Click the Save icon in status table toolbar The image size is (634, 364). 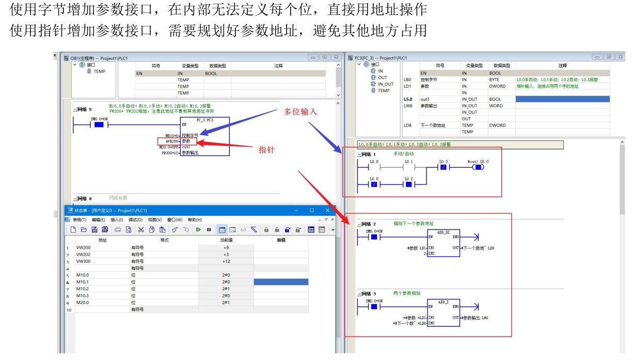coord(94,230)
